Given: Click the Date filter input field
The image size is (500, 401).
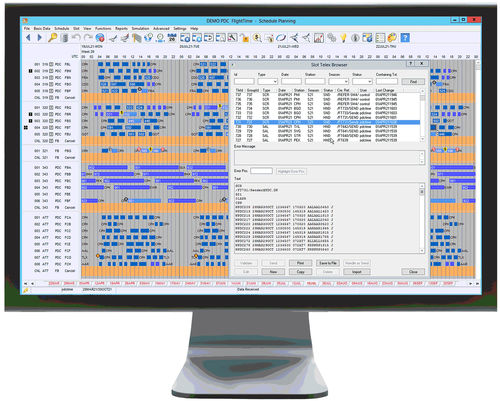Looking at the screenshot, I should click(291, 81).
